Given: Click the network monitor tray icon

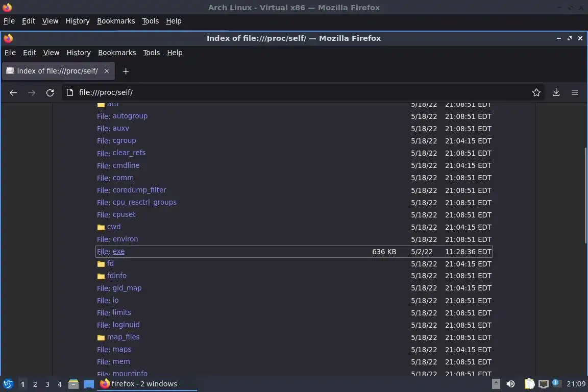Looking at the screenshot, I should coord(544,384).
